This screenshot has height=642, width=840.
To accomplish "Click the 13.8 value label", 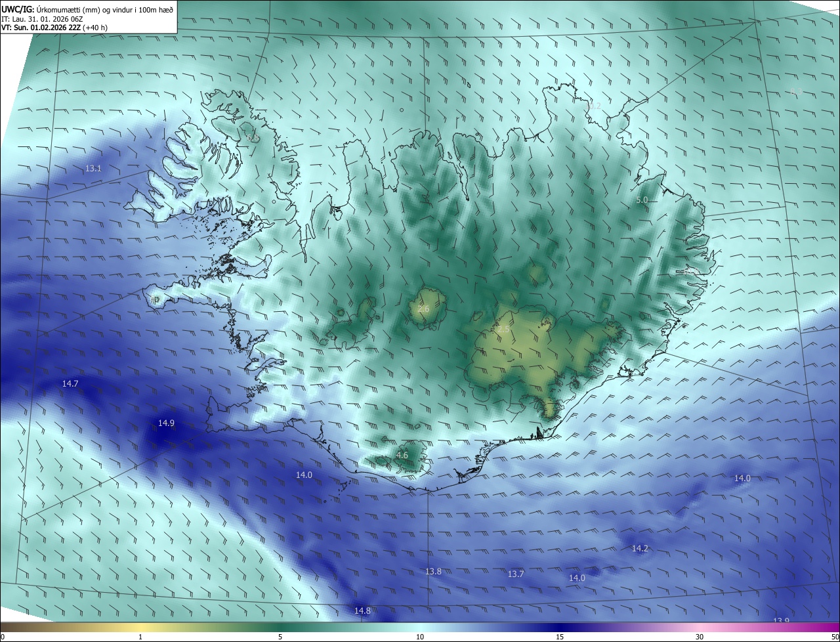I will coord(433,572).
